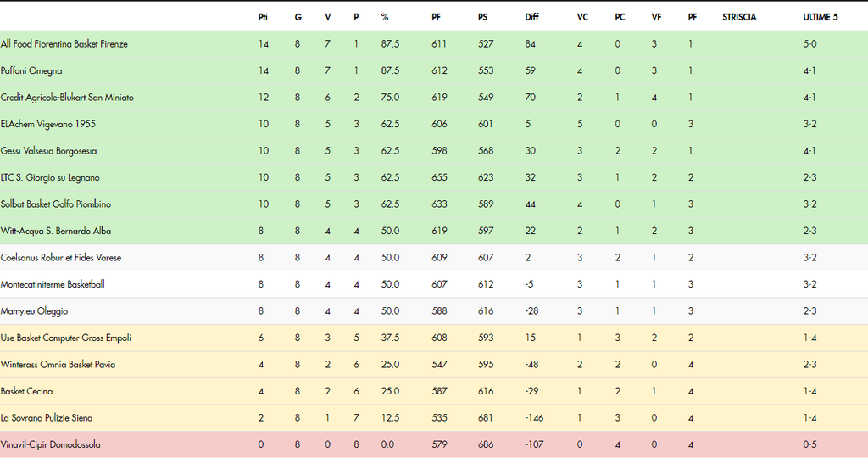Sort table by Pti column header
The height and width of the screenshot is (464, 868).
coord(263,17)
